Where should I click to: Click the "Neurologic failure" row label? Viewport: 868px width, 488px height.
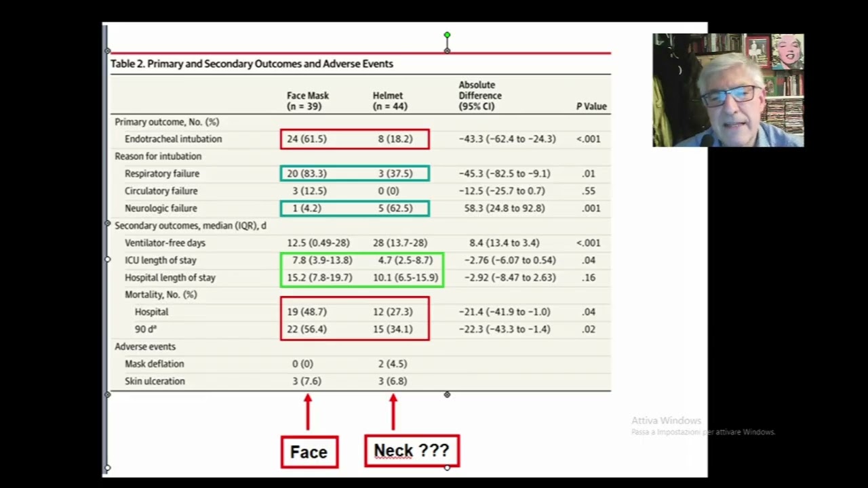161,208
